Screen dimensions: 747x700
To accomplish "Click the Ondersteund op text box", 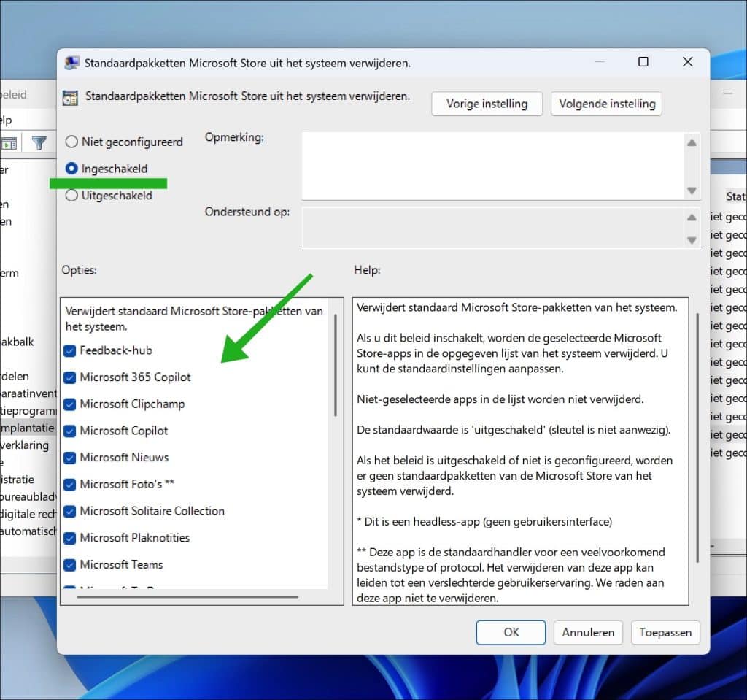I will [x=492, y=228].
